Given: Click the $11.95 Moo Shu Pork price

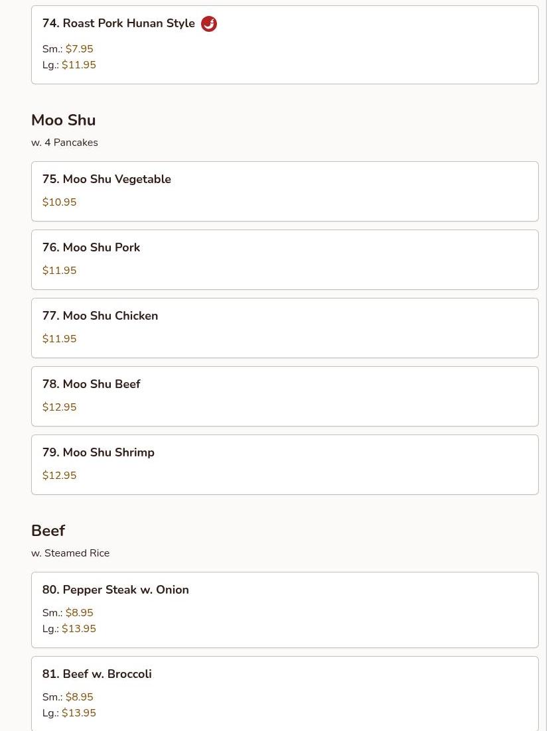Looking at the screenshot, I should coord(59,271).
